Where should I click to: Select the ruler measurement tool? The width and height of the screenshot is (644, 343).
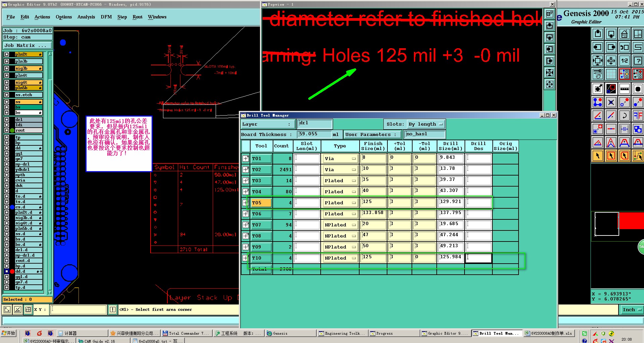[624, 89]
